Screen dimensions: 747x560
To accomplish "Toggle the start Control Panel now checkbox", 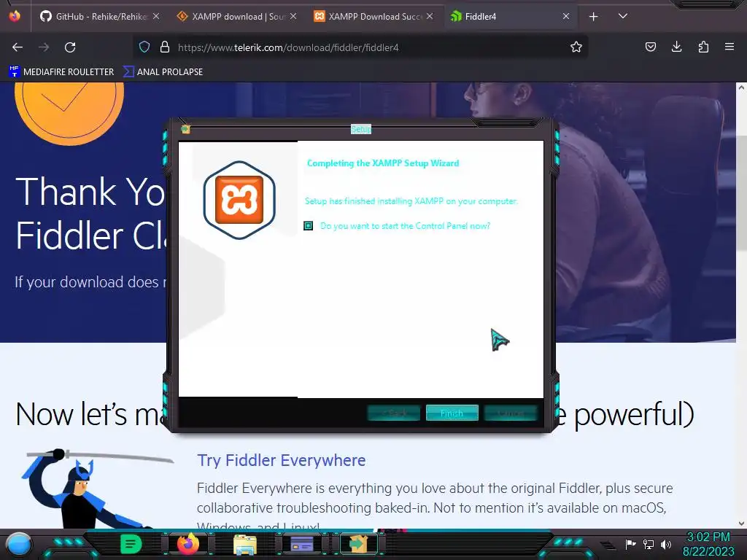I will (x=309, y=226).
